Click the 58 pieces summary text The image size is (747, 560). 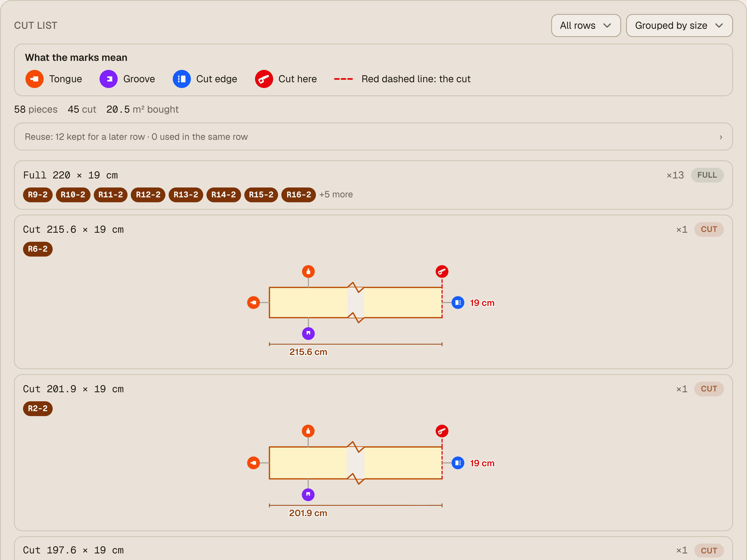36,109
